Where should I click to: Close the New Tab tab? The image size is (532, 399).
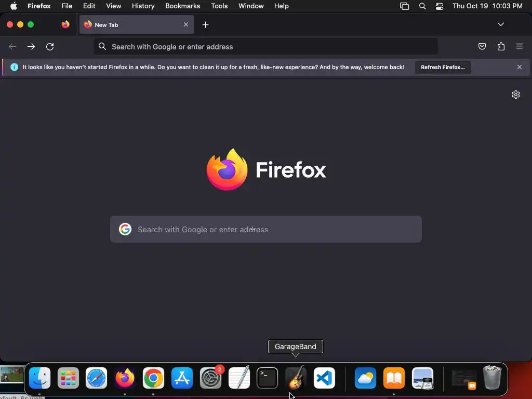click(186, 24)
